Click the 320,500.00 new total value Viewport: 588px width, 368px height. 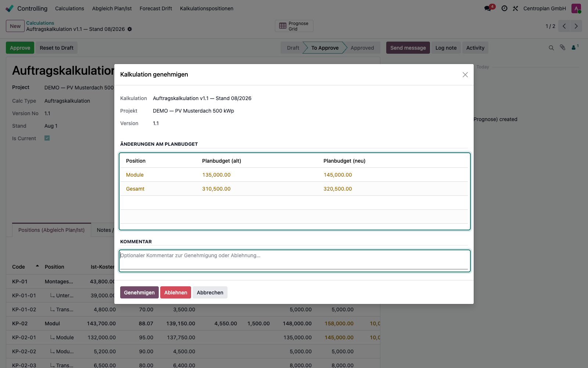338,189
